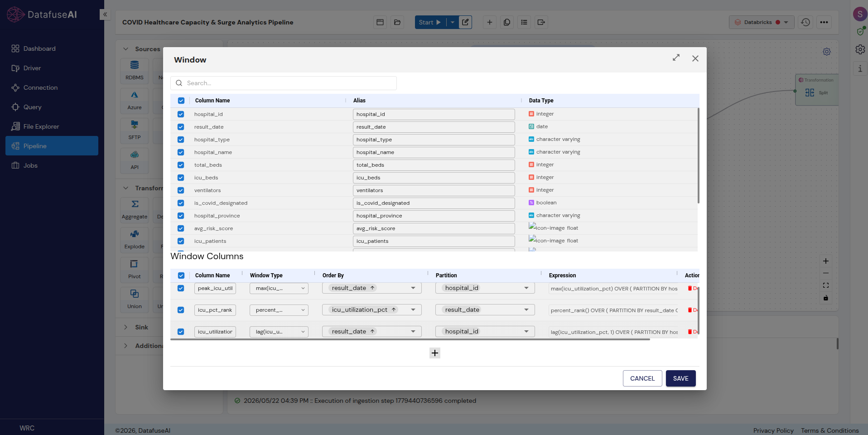The height and width of the screenshot is (435, 868).
Task: Collapse the Sources section
Action: pos(125,49)
